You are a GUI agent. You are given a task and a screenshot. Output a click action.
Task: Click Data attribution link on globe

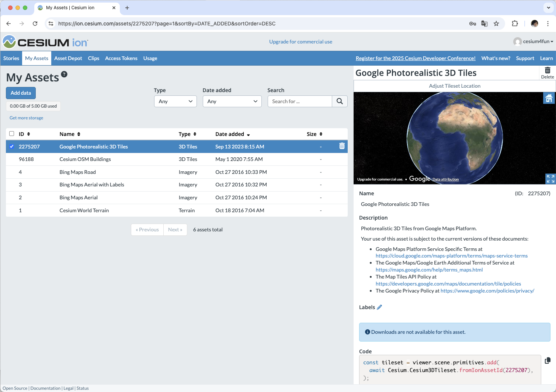(x=445, y=179)
